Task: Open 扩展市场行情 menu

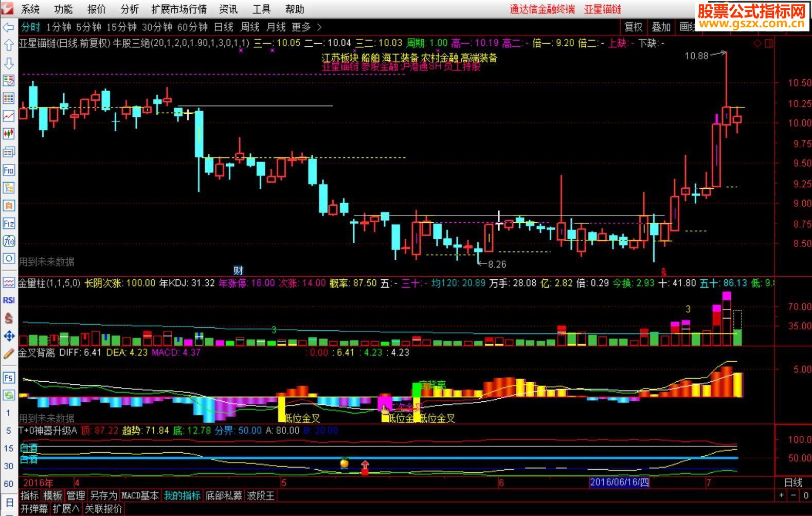Action: (179, 9)
